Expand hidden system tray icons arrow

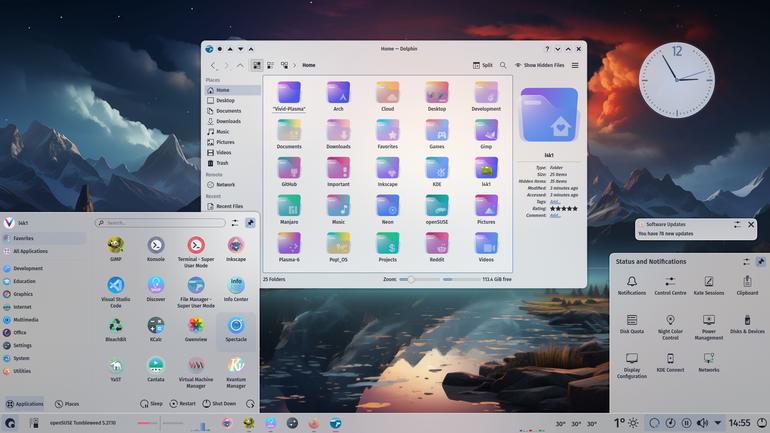(717, 423)
